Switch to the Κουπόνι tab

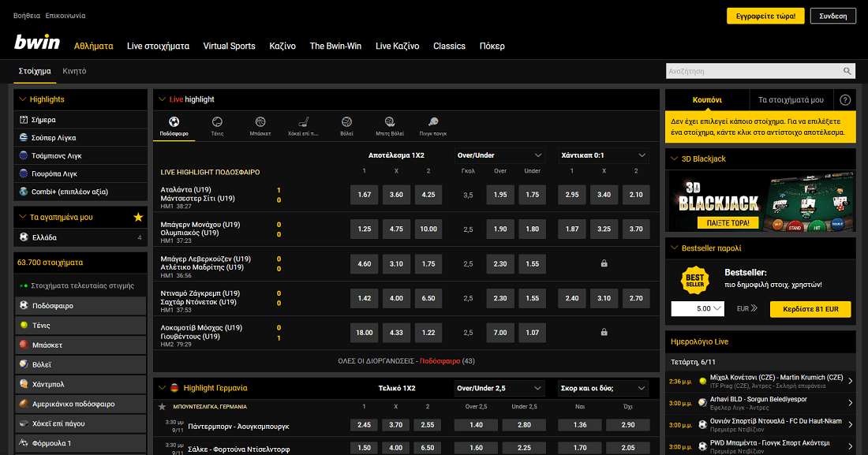point(707,99)
